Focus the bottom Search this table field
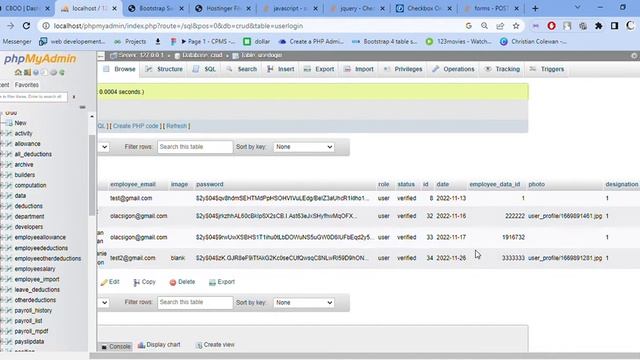Viewport: 640px width, 360px height. 195,302
